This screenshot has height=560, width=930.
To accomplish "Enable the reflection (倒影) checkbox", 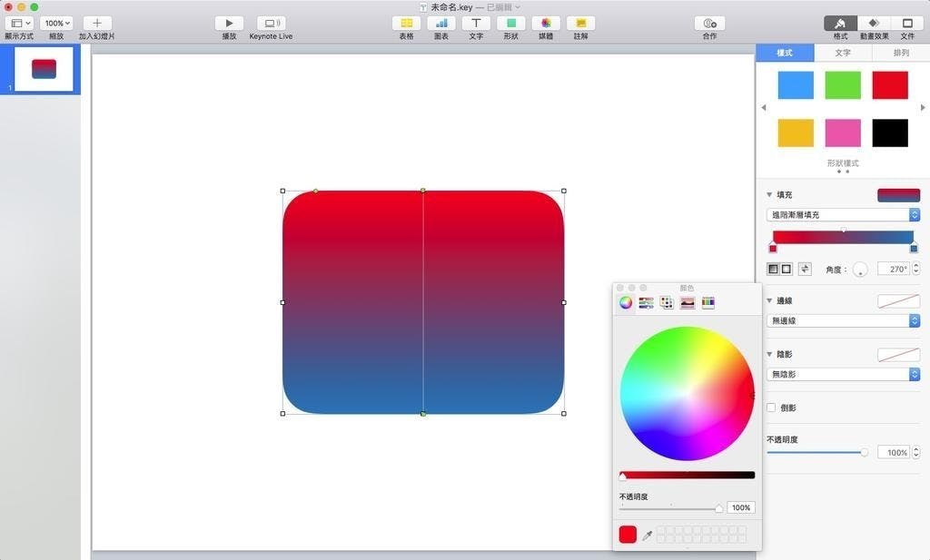I will point(772,408).
